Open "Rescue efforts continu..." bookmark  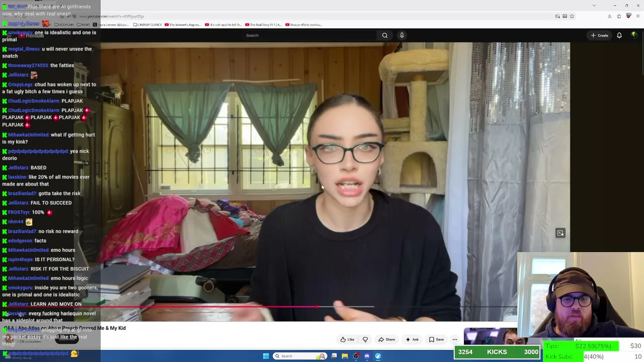point(303,25)
